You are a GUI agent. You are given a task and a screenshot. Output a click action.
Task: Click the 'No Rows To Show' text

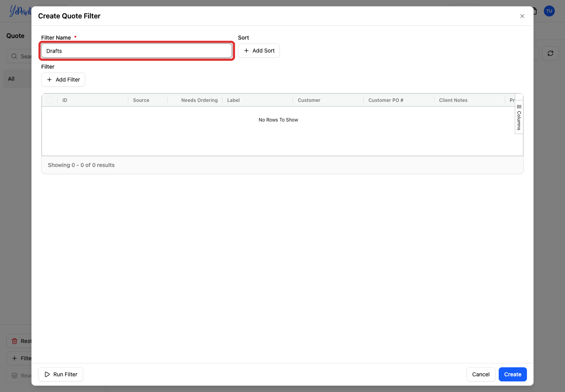point(278,120)
